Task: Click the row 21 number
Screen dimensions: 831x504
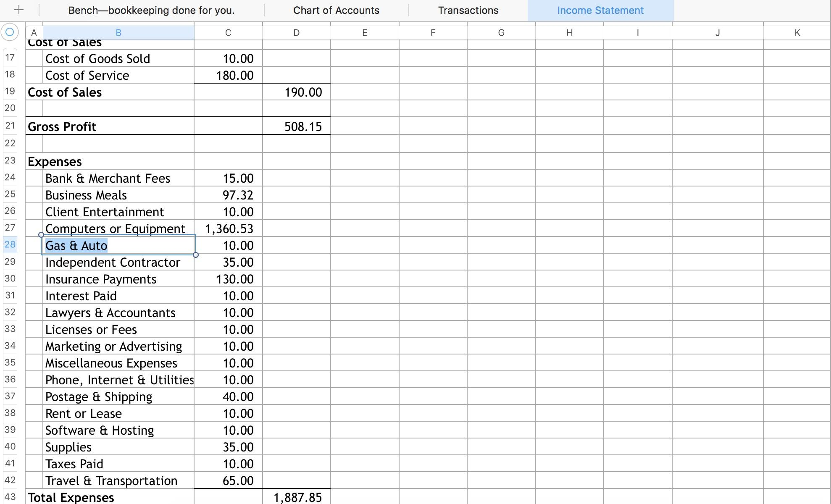Action: click(x=9, y=126)
